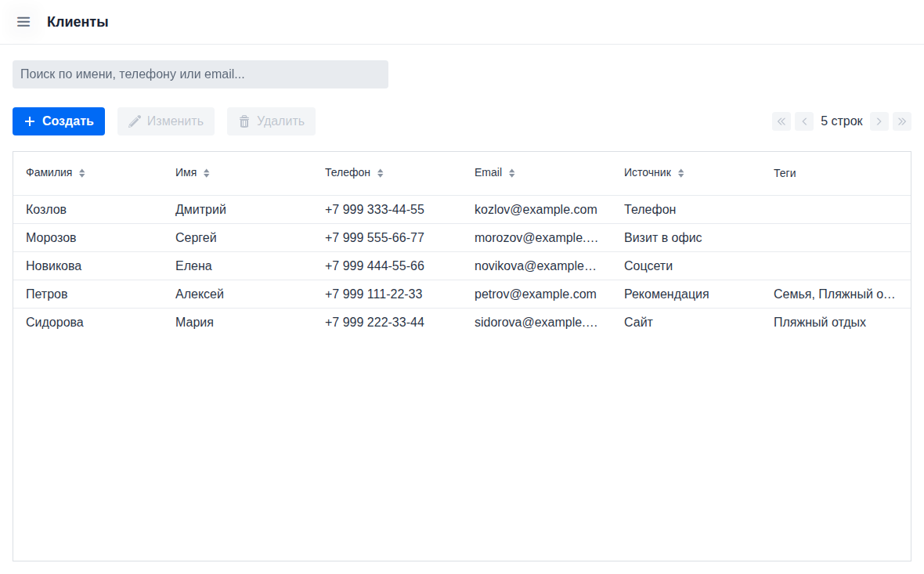Sort by Источник column sort icon
Viewport: 924px width, 574px height.
pos(681,173)
